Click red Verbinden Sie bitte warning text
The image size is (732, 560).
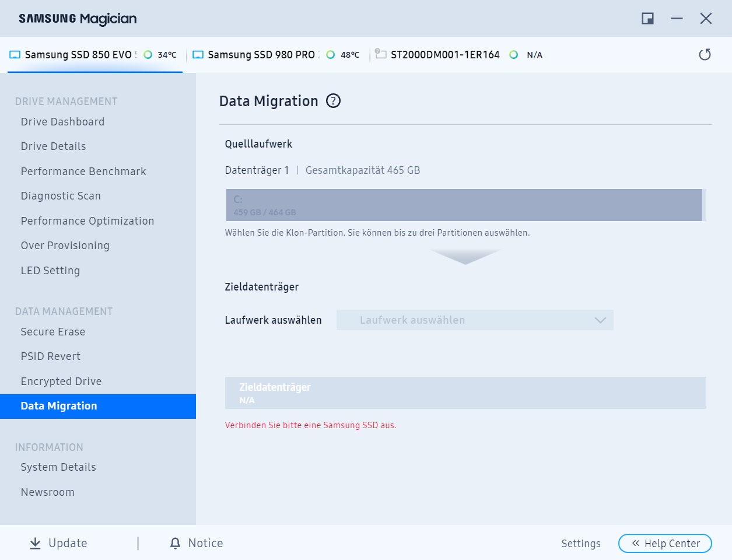click(x=311, y=425)
